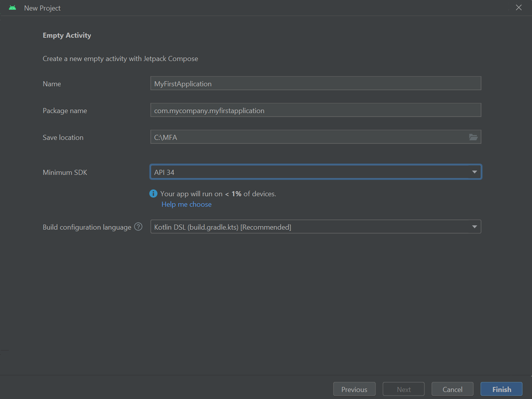Click the Empty Activity heading
Screen dimensions: 532x399
click(x=67, y=35)
